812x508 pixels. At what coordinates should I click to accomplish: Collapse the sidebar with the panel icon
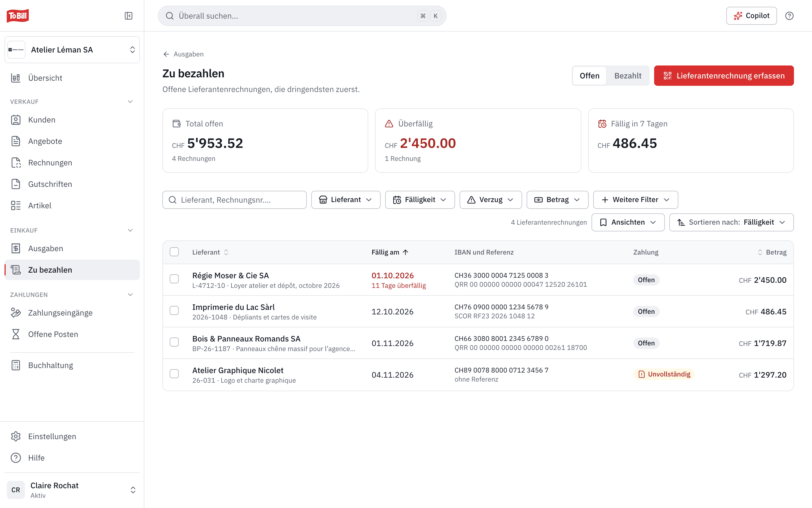129,16
